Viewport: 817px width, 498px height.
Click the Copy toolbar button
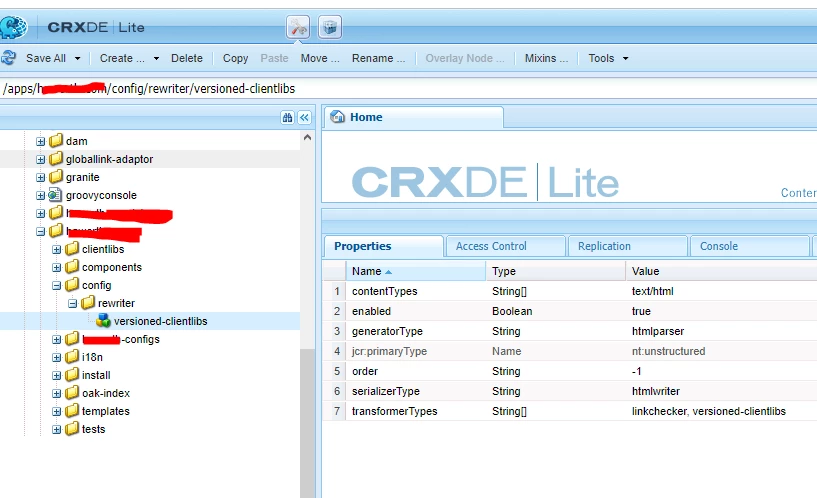[236, 58]
